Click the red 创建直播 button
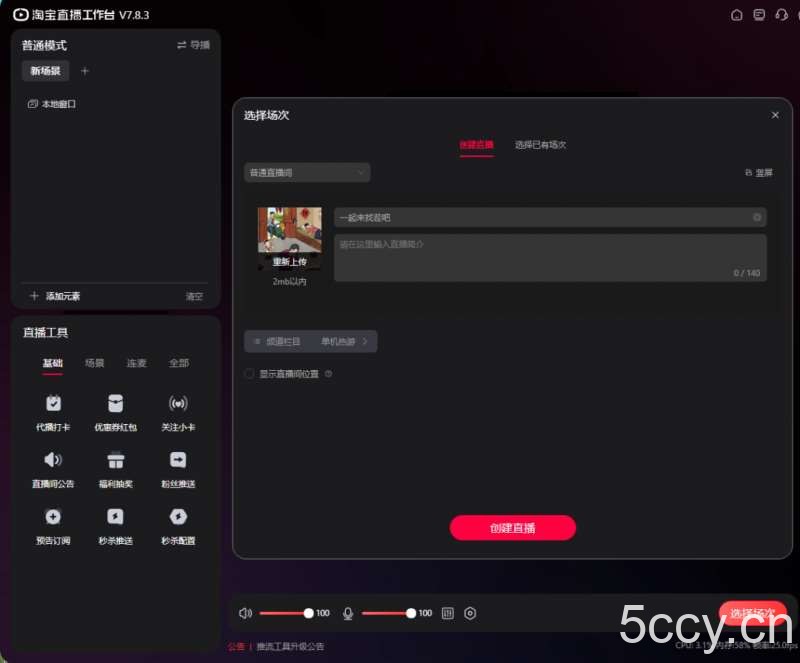 point(512,528)
